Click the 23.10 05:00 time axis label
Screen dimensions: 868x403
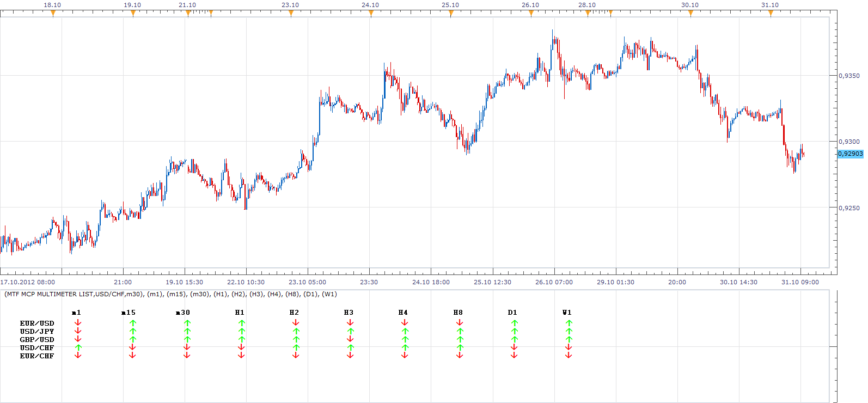308,282
